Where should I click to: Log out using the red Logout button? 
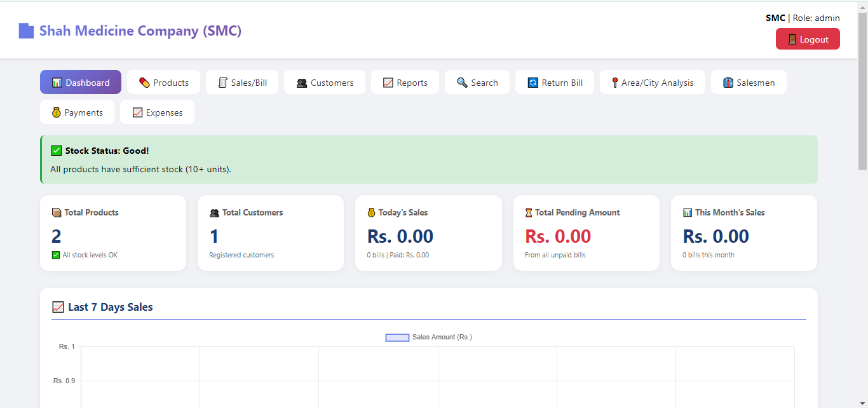click(x=808, y=39)
